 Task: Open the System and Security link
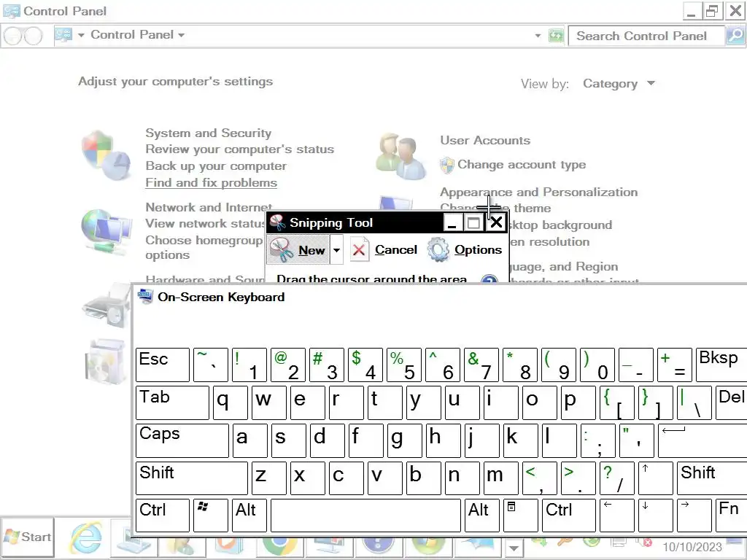tap(208, 133)
